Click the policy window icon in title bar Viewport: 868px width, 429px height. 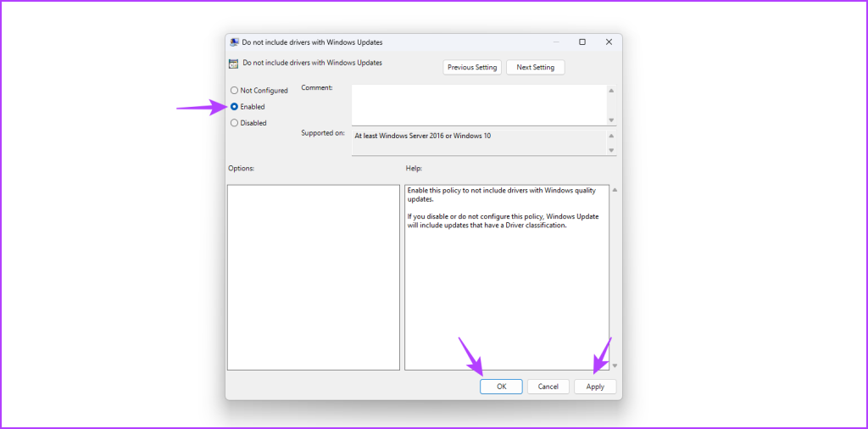pos(234,42)
